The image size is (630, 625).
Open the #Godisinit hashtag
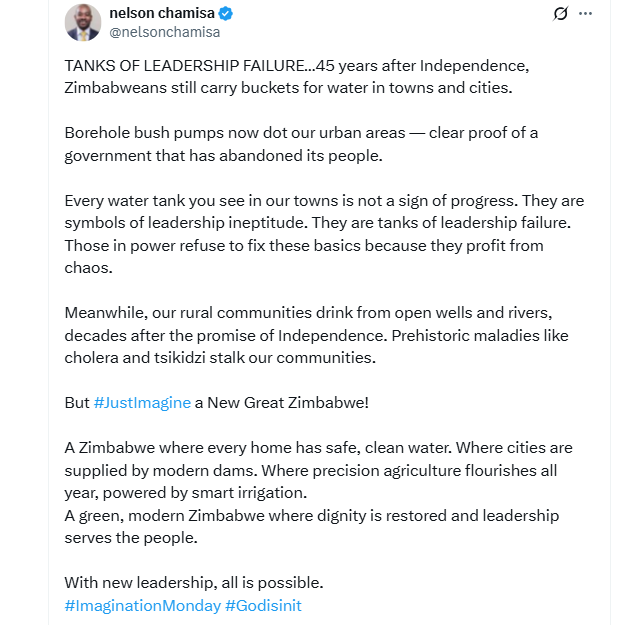click(263, 606)
